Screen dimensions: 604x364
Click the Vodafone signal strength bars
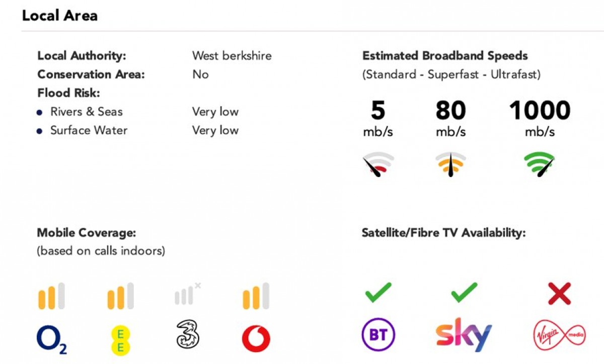tap(256, 296)
